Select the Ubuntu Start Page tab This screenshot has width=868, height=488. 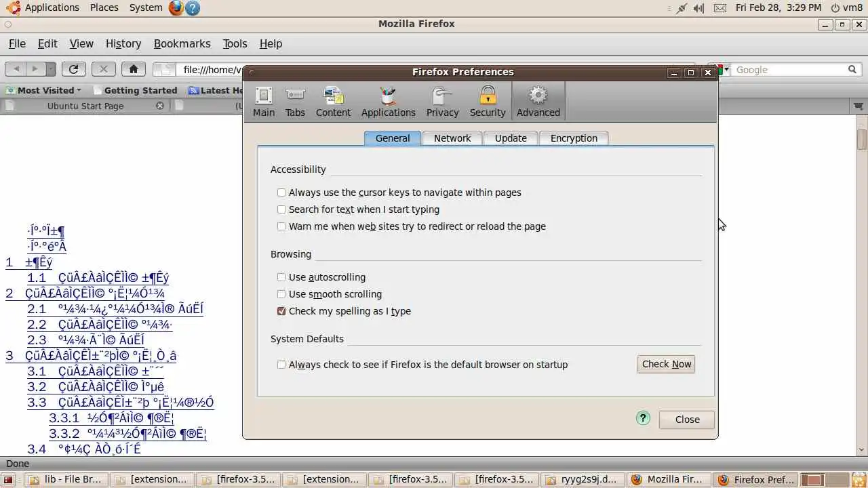coord(85,106)
